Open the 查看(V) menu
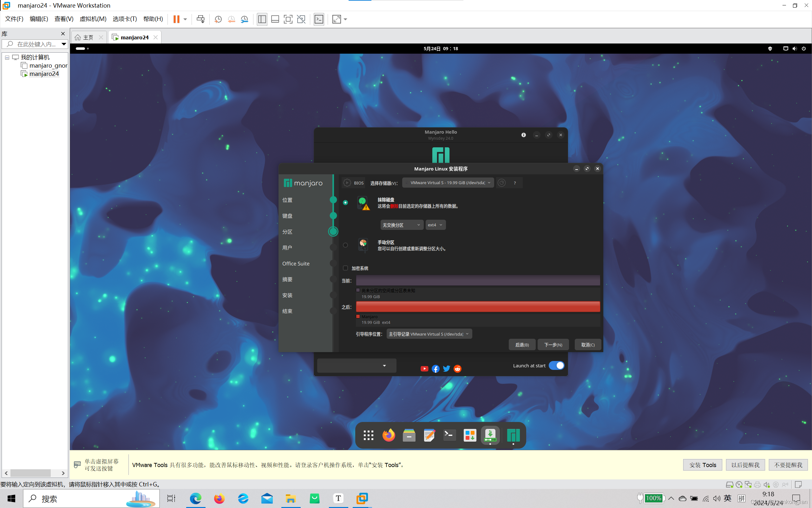This screenshot has width=812, height=508. [64, 19]
